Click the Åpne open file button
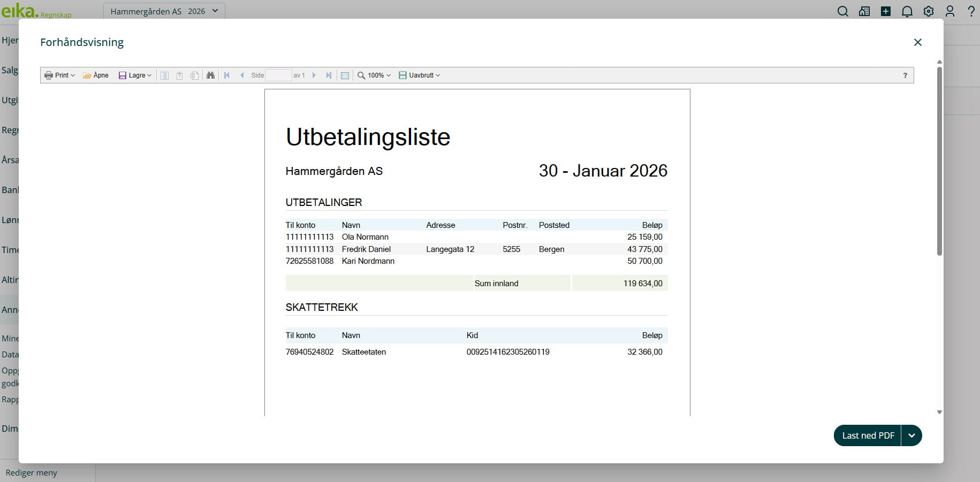The image size is (980, 482). (96, 75)
